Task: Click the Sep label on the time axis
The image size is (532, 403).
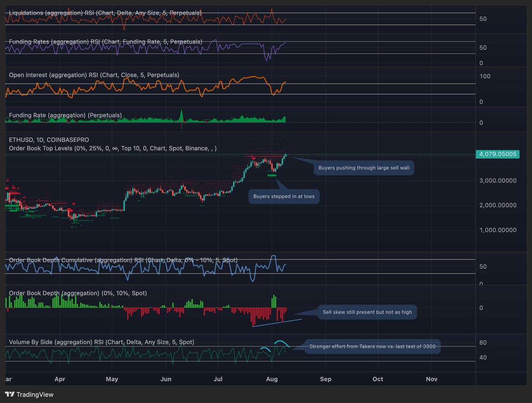Action: point(325,379)
